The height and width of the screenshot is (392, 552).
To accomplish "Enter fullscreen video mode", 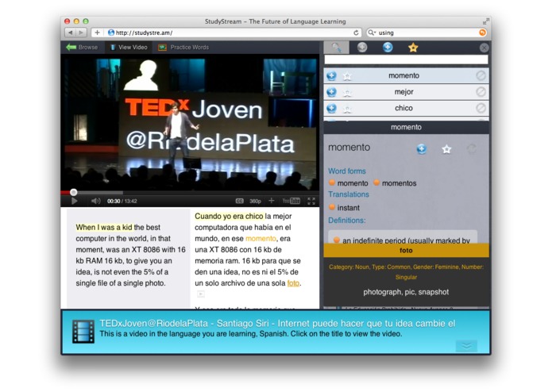I will coord(311,201).
